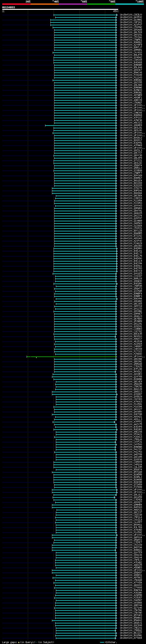
Task: Open the UniRef100_Q43532 hit label
Action: click(131, 17)
